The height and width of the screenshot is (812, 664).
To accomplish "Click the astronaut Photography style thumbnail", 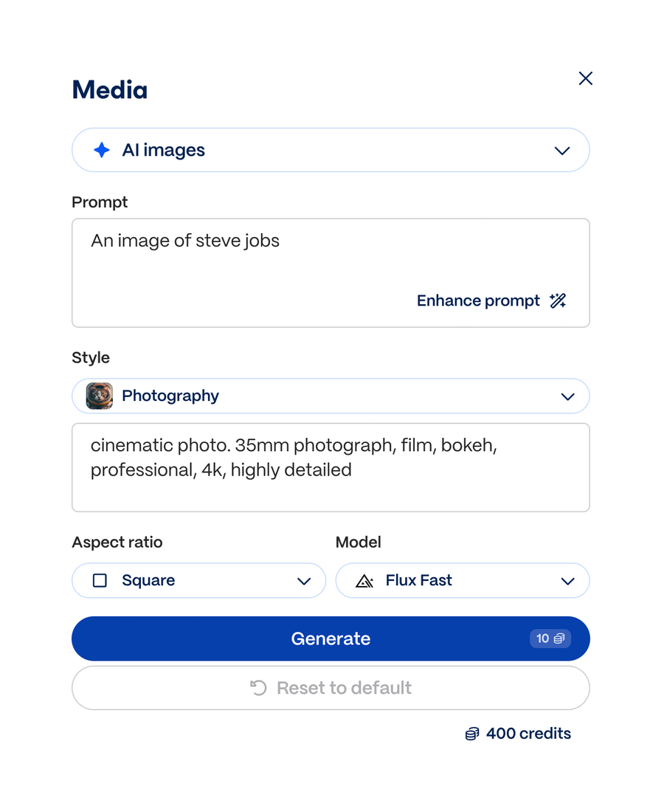I will [98, 396].
